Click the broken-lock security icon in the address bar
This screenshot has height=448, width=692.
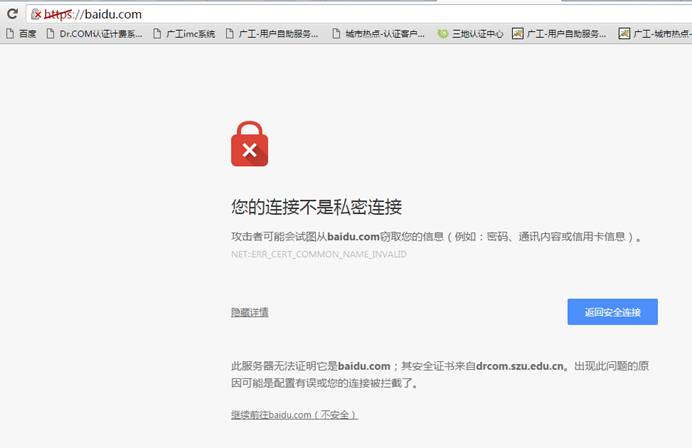[x=36, y=14]
